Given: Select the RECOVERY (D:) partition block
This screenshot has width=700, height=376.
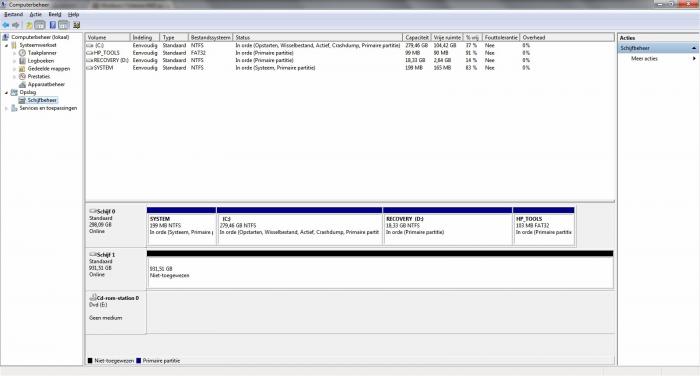Looking at the screenshot, I should [447, 226].
